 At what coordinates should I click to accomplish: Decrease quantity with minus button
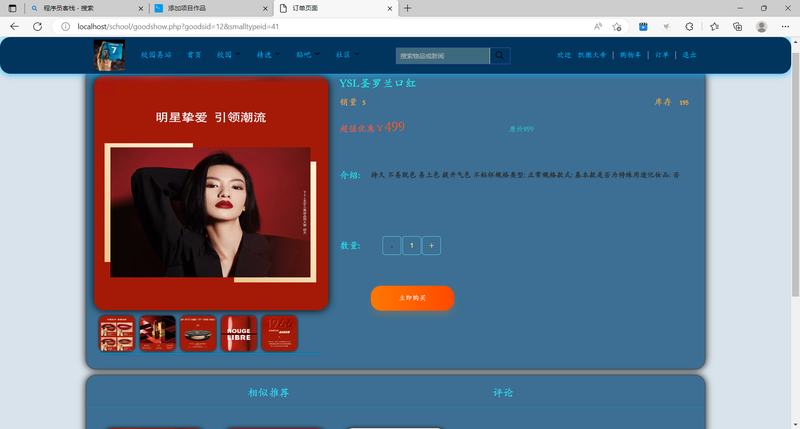tap(391, 246)
